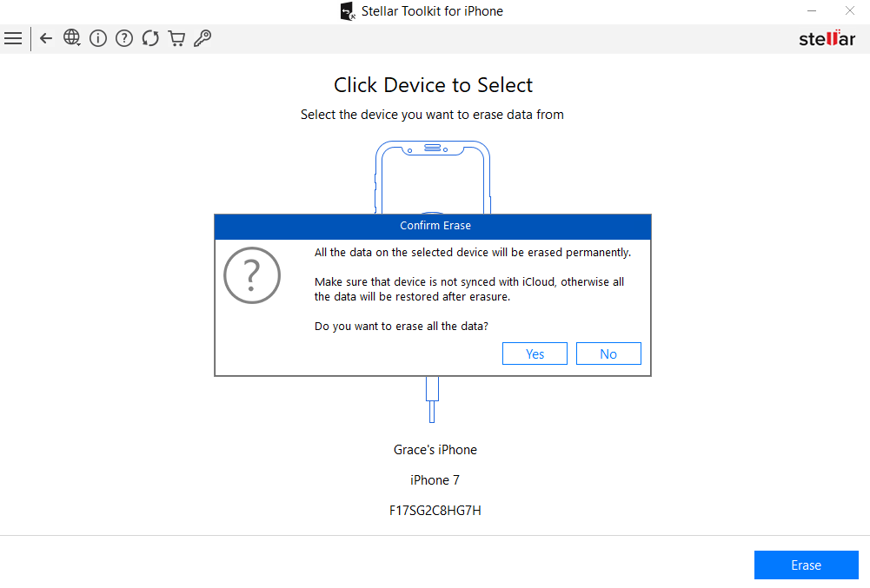Click the Grace's iPhone label
870x588 pixels.
pyautogui.click(x=435, y=449)
